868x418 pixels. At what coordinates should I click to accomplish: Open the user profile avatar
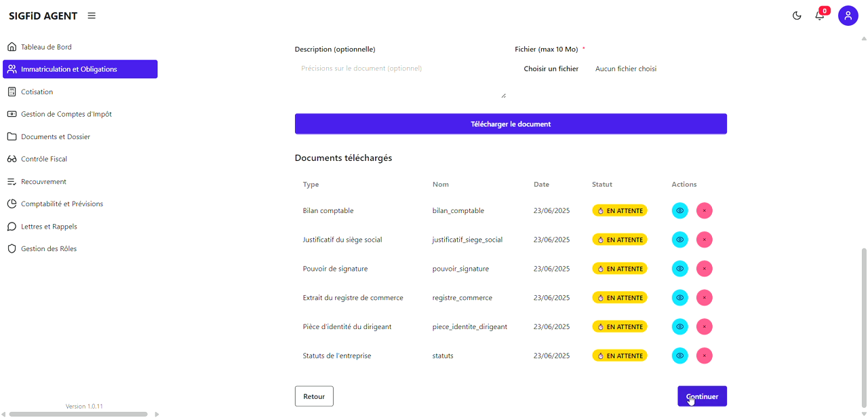848,16
